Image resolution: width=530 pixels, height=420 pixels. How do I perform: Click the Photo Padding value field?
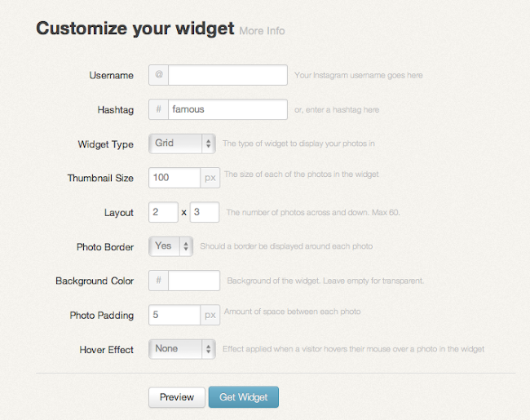[174, 315]
